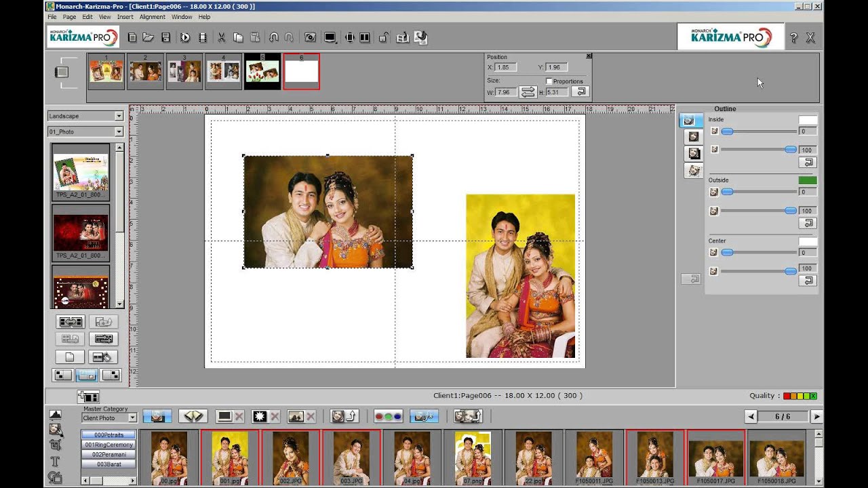Click the help question mark icon

click(x=793, y=39)
